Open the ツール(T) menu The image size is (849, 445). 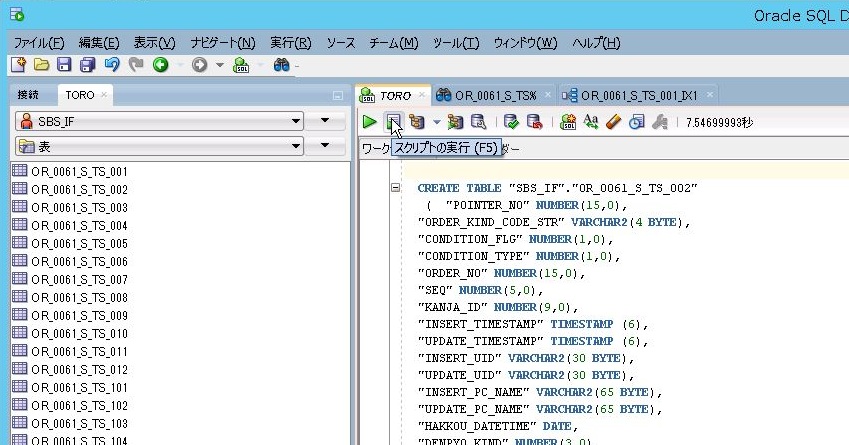(x=456, y=43)
